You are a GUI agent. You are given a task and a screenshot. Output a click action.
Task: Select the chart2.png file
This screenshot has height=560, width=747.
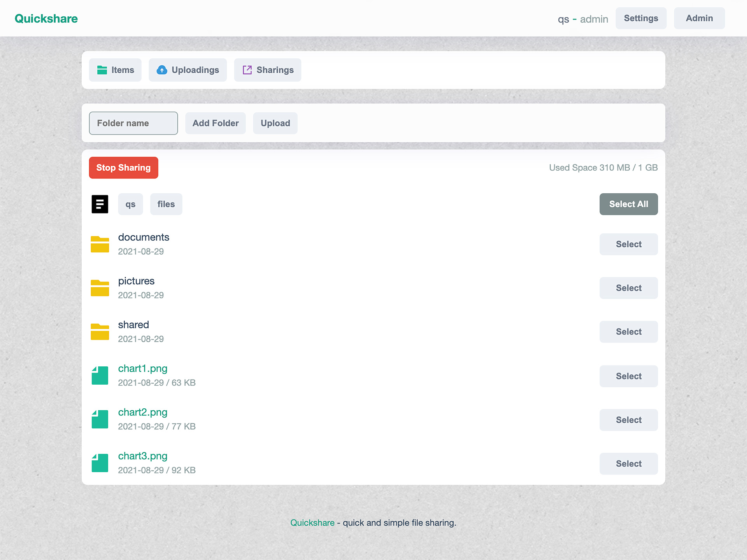629,420
